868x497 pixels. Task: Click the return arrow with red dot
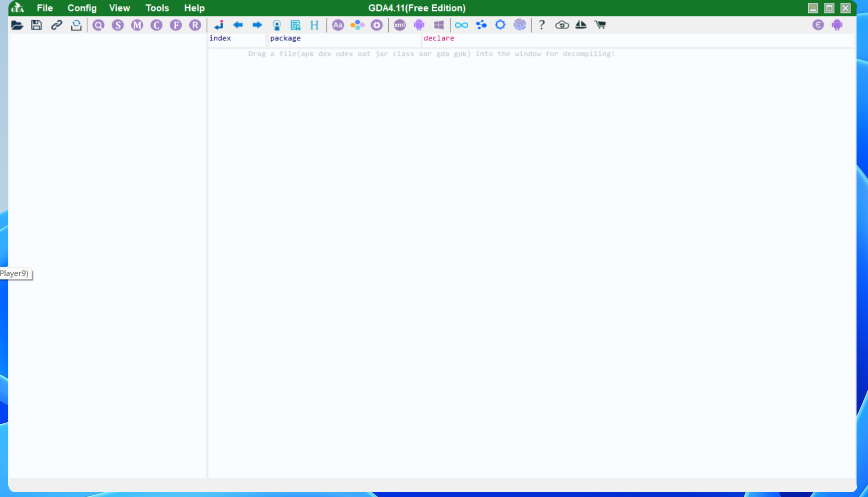click(219, 25)
